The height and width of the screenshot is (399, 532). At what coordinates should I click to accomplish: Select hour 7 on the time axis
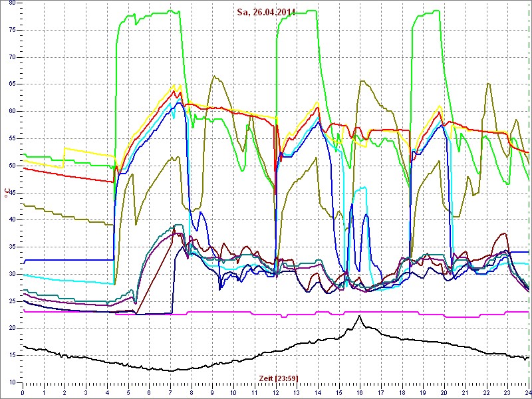click(x=170, y=392)
